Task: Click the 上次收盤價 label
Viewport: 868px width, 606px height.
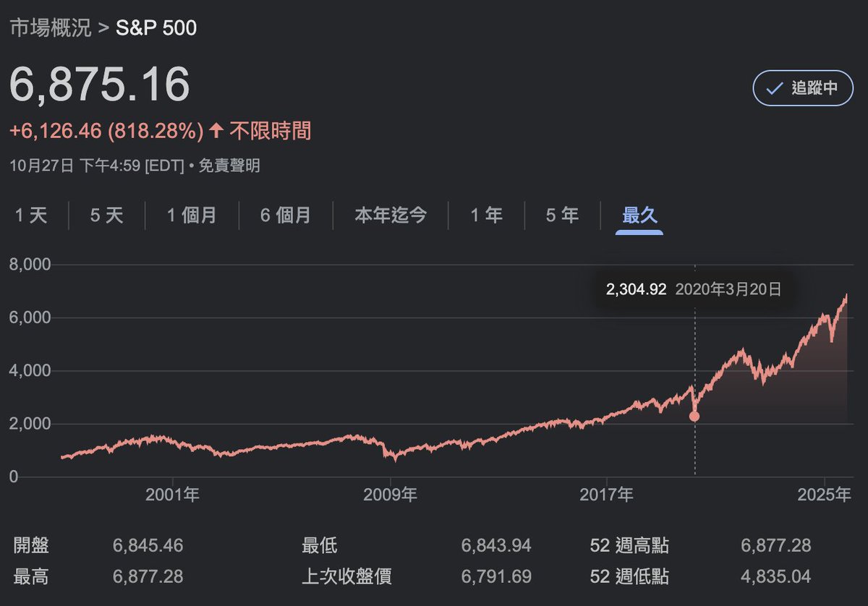Action: point(347,576)
